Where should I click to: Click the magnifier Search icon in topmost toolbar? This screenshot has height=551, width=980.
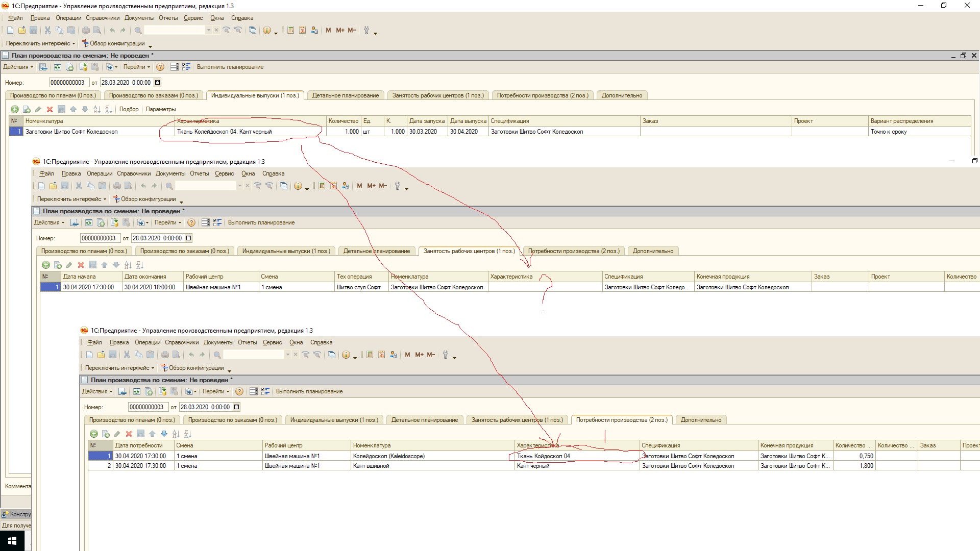click(138, 31)
